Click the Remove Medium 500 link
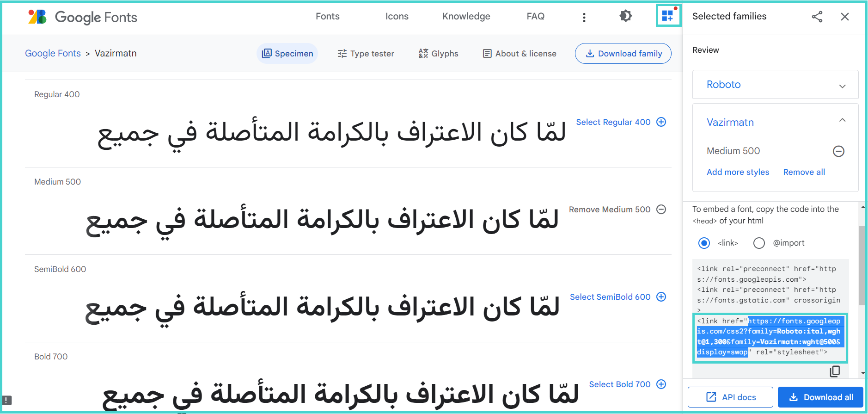Viewport: 868px width, 414px height. tap(610, 210)
